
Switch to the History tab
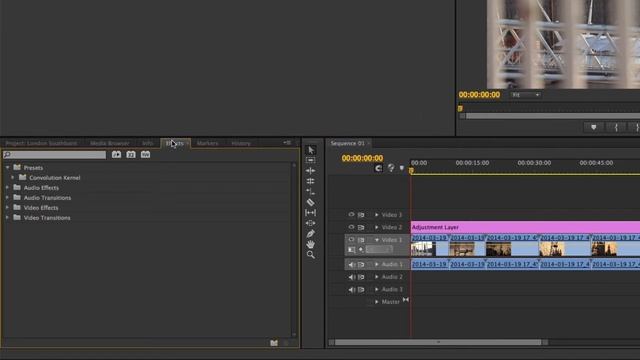241,143
